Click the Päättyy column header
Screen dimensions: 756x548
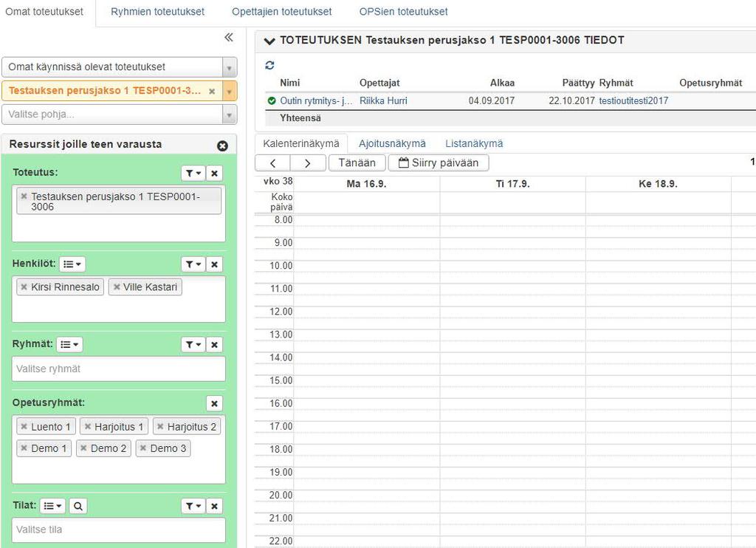coord(578,83)
